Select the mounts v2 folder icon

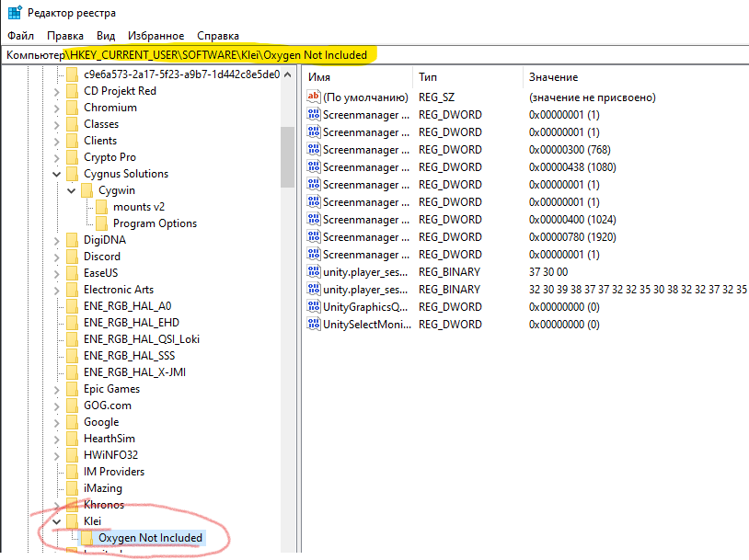[x=101, y=207]
